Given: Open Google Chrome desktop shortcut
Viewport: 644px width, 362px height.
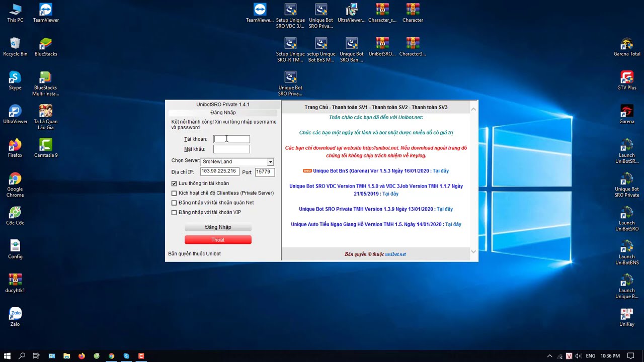Looking at the screenshot, I should 15,185.
